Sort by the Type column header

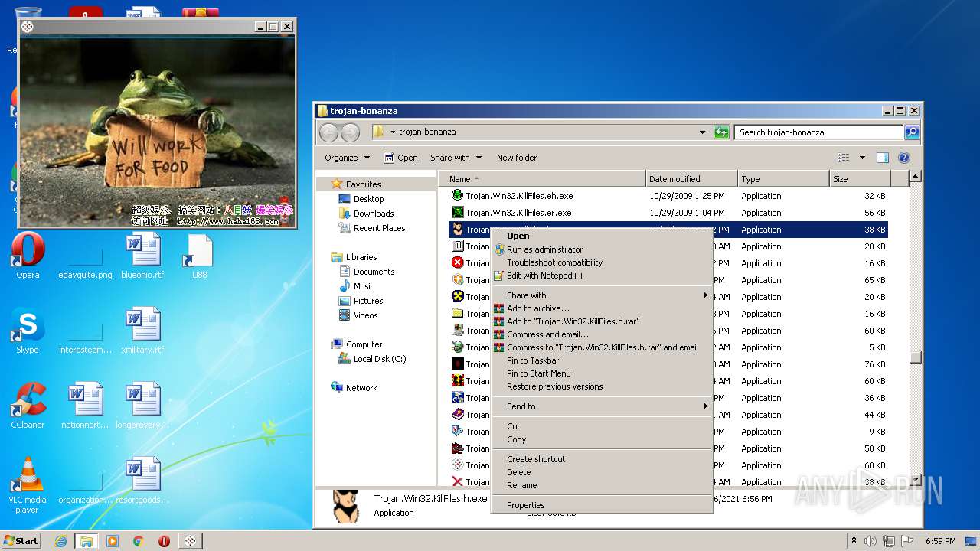click(x=783, y=179)
